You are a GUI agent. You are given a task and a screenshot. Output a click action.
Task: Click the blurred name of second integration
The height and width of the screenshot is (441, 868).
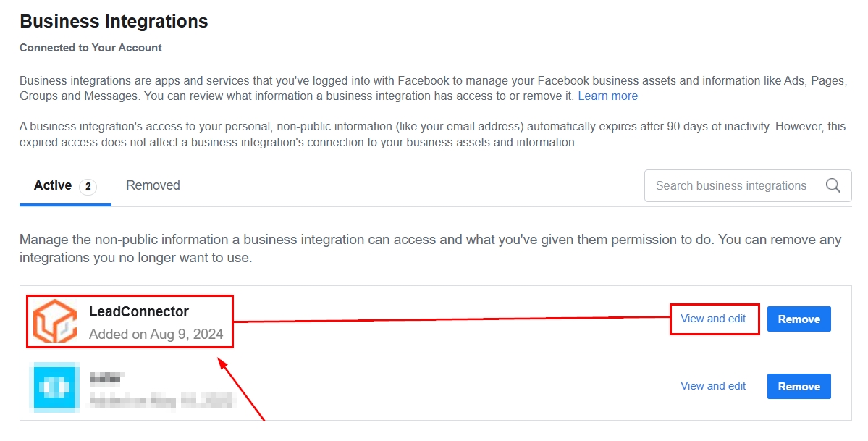pyautogui.click(x=107, y=377)
